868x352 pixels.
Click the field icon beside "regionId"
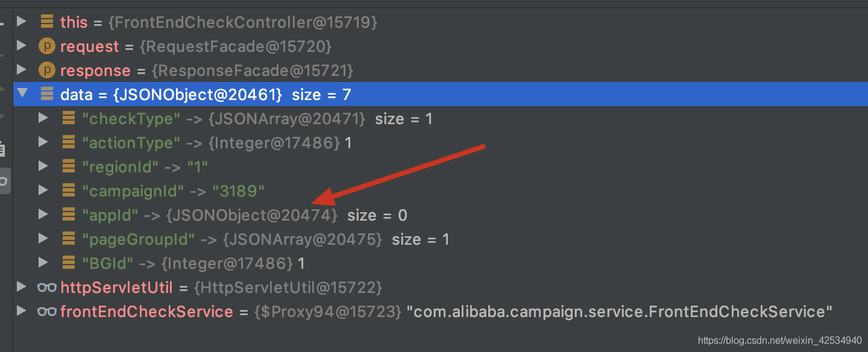click(x=69, y=166)
